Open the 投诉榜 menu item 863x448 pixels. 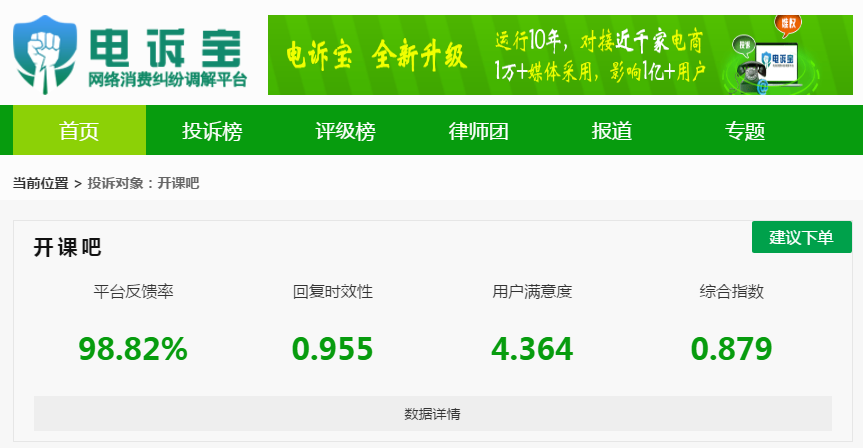212,130
